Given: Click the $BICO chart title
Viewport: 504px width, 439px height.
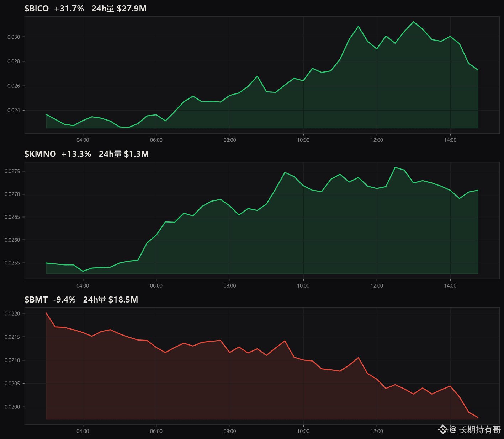Looking at the screenshot, I should coord(36,9).
